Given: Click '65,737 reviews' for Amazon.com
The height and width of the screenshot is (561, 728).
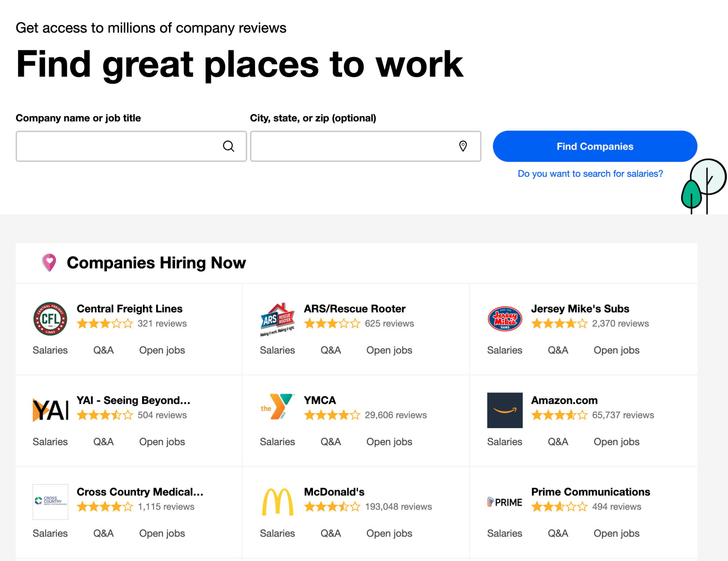Looking at the screenshot, I should tap(623, 415).
